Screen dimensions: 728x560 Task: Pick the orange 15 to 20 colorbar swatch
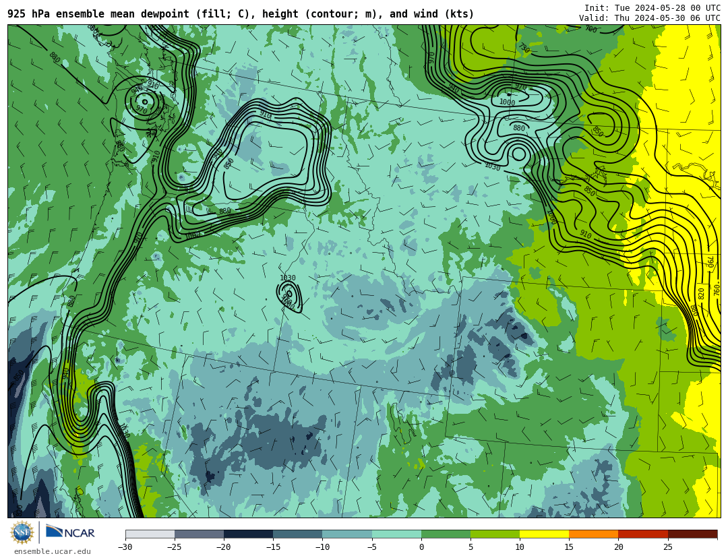pos(594,534)
